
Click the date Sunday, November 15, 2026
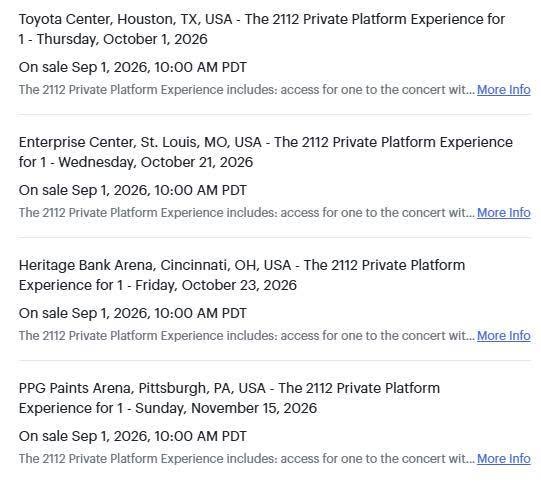[226, 408]
